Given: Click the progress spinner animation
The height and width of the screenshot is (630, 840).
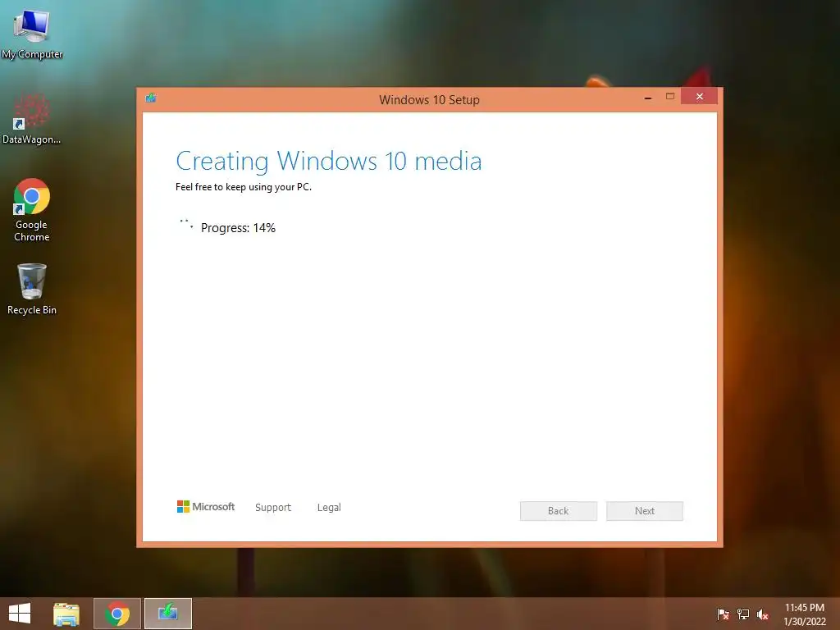Looking at the screenshot, I should coord(186,226).
